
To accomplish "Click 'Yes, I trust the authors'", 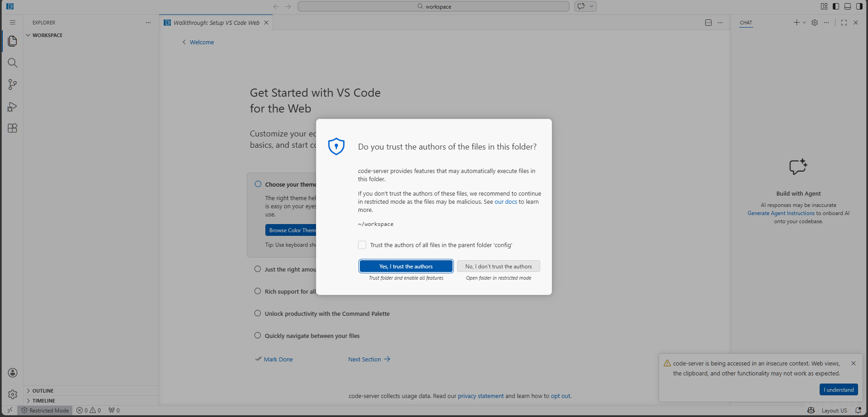I will 406,267.
